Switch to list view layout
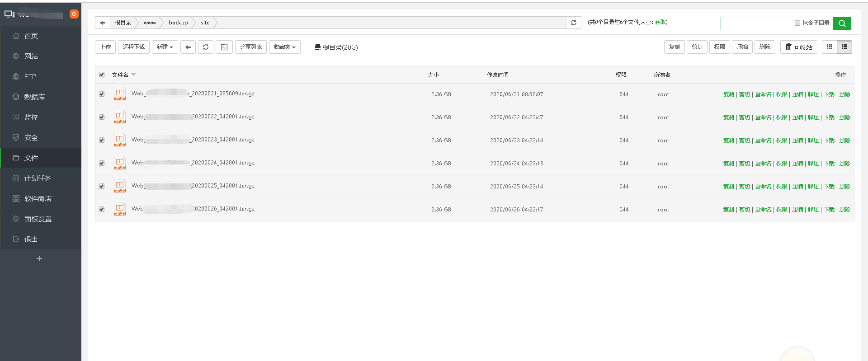This screenshot has height=361, width=868. click(844, 47)
